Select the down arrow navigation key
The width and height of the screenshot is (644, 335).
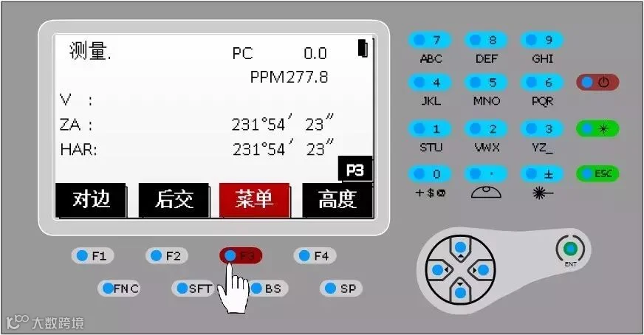pyautogui.click(x=460, y=291)
